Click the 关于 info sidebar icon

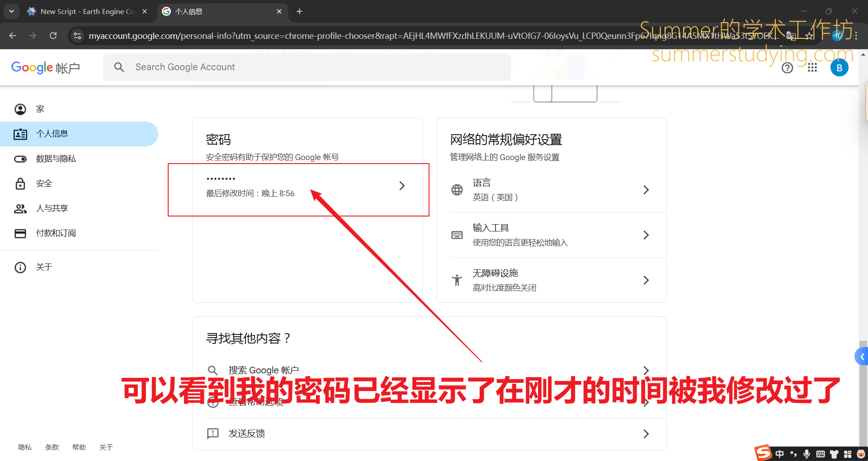coord(20,267)
